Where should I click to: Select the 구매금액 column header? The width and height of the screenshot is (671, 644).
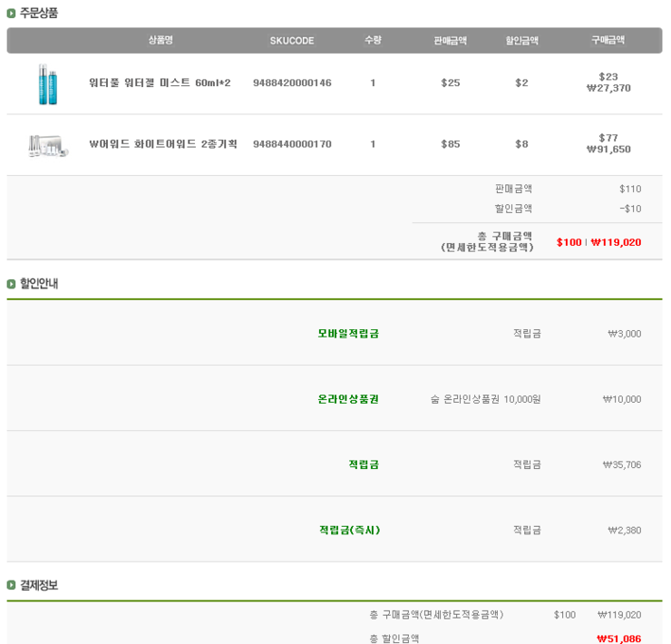608,40
